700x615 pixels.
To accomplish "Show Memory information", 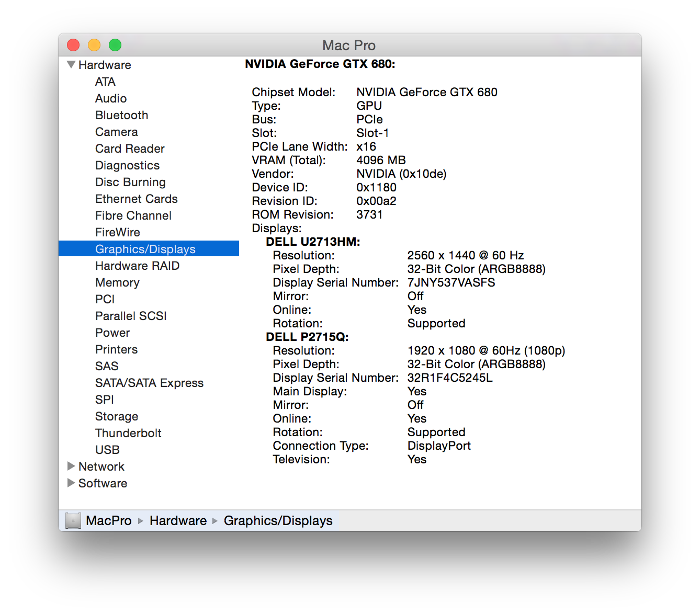I will (x=117, y=282).
